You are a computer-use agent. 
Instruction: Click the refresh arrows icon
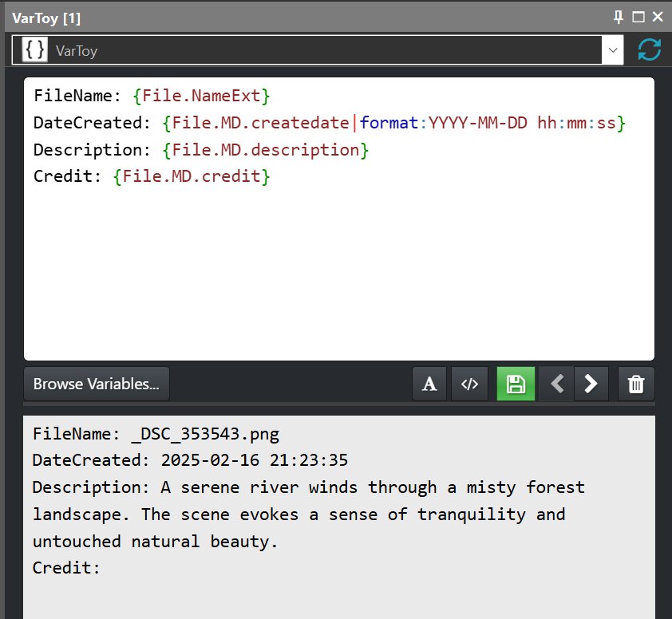coord(650,50)
